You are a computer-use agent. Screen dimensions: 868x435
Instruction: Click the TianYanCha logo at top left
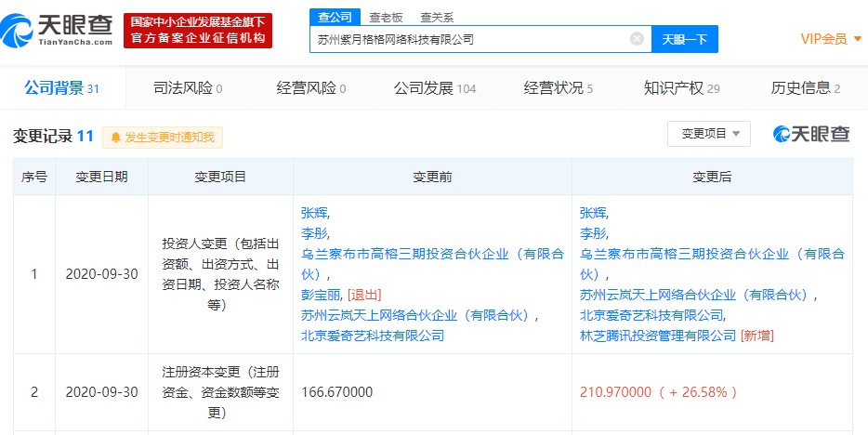tap(58, 31)
